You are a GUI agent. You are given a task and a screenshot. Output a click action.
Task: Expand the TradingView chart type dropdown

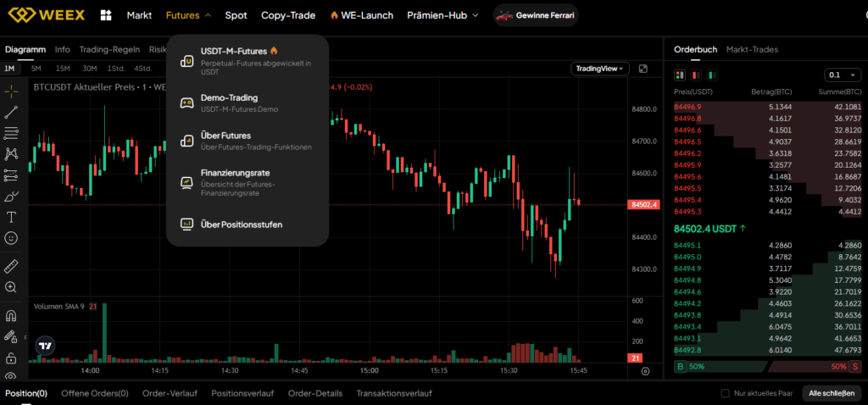coord(600,69)
